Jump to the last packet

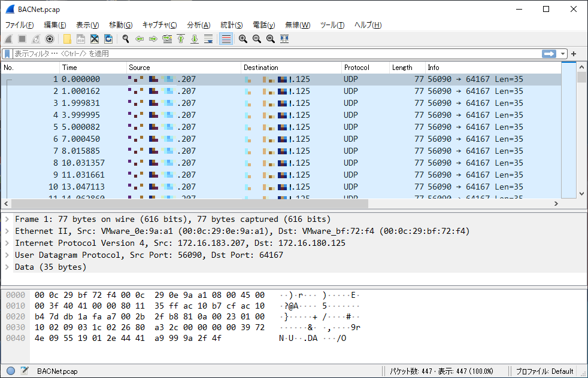click(194, 39)
